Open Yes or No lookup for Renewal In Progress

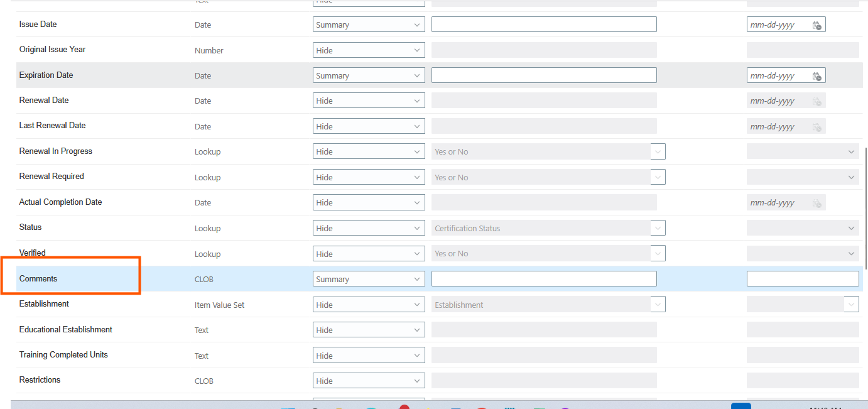click(548, 151)
